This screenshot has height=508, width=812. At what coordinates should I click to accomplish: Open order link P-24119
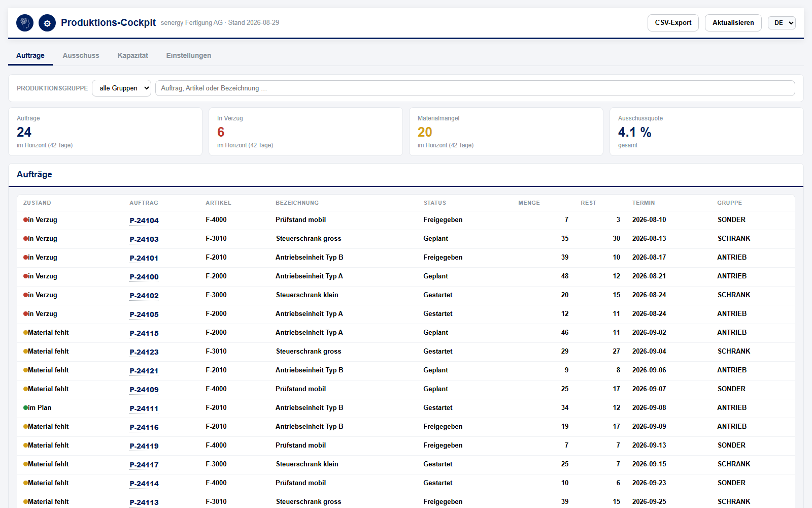(144, 446)
